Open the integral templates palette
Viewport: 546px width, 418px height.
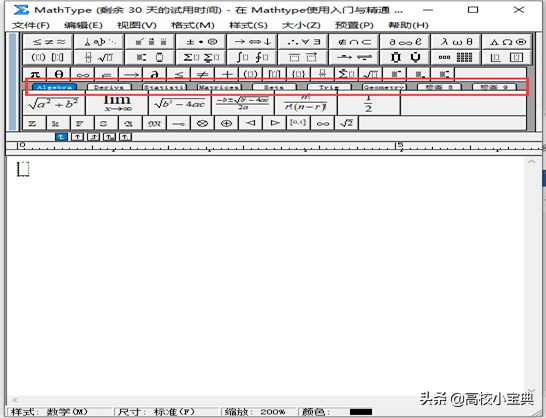252,57
